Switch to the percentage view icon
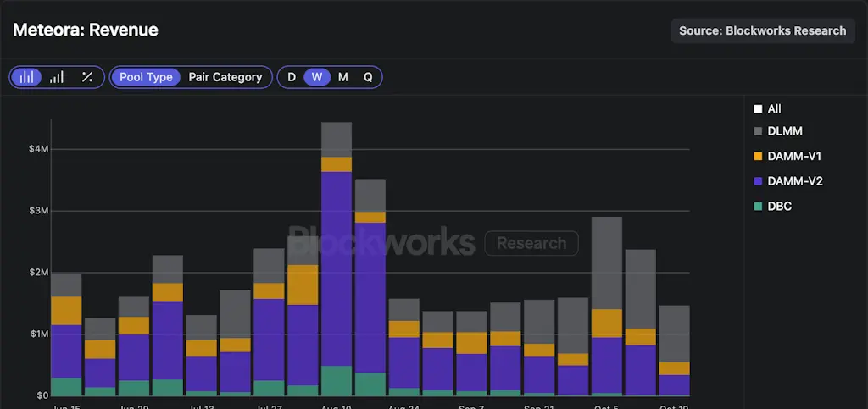 click(x=87, y=77)
